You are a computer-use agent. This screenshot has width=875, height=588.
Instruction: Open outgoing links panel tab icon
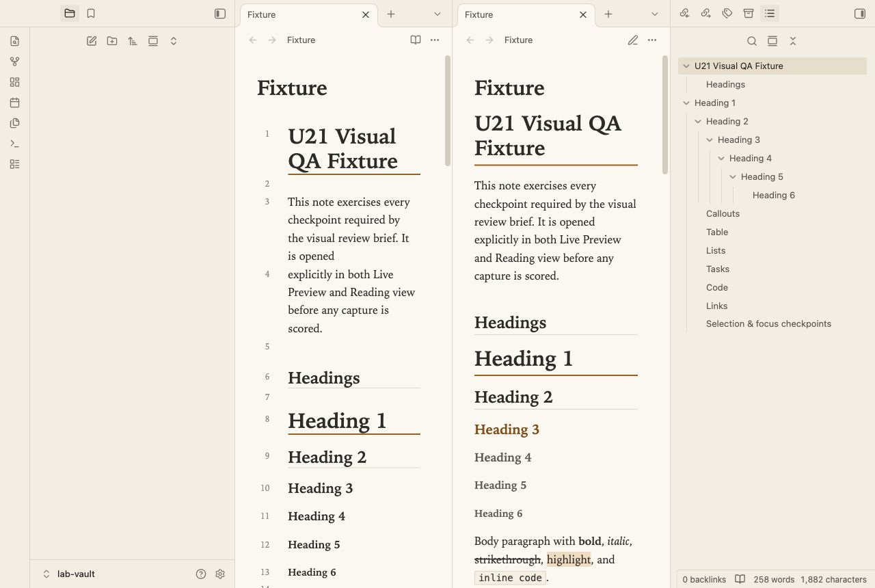coord(706,14)
